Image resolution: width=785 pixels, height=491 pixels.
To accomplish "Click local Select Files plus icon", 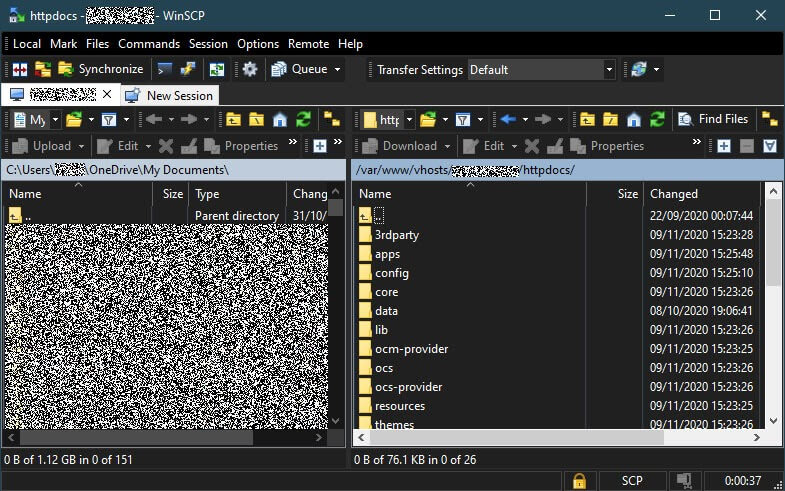I will (x=320, y=146).
